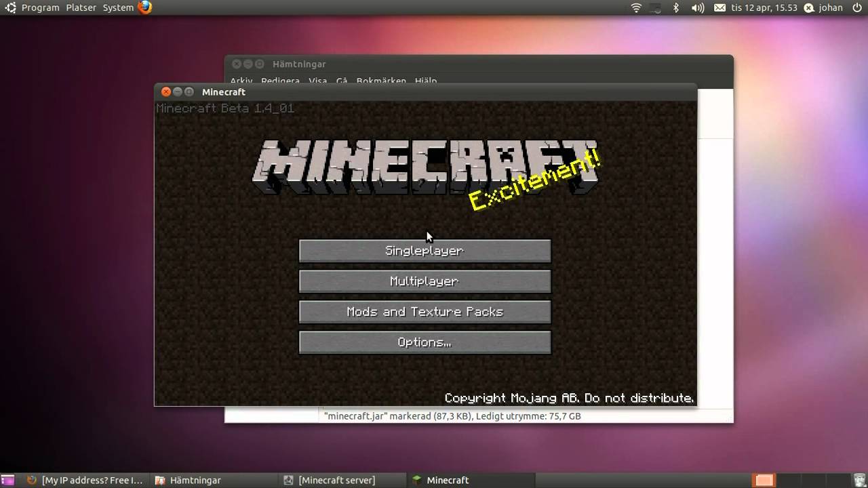Open the System menu

pyautogui.click(x=118, y=8)
